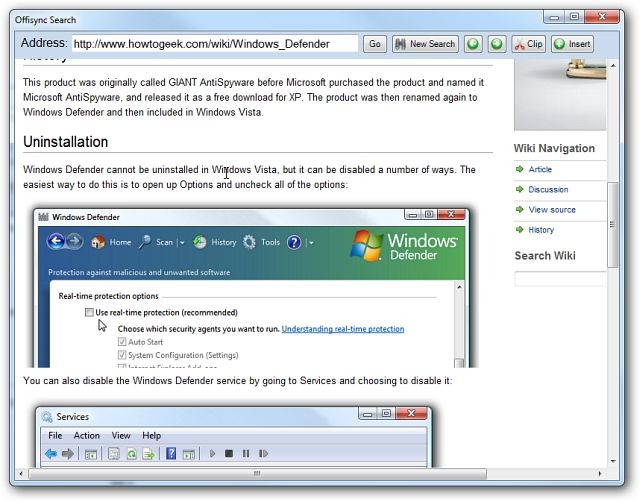Click the scroll up arrow of the page
This screenshot has height=501, width=640.
(613, 65)
